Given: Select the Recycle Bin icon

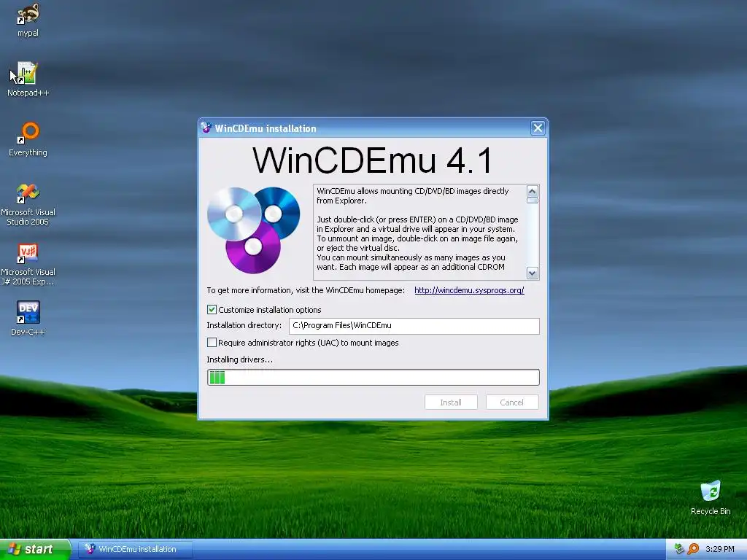Looking at the screenshot, I should [x=711, y=497].
